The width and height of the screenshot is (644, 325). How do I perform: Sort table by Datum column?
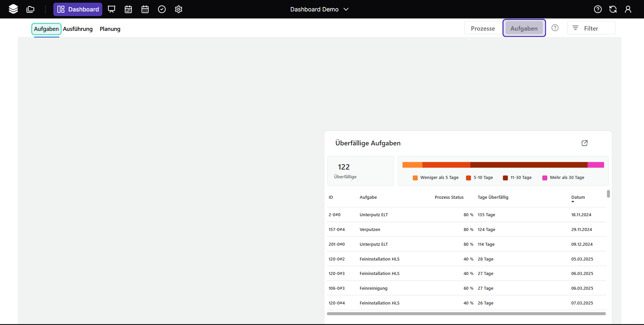pyautogui.click(x=578, y=197)
